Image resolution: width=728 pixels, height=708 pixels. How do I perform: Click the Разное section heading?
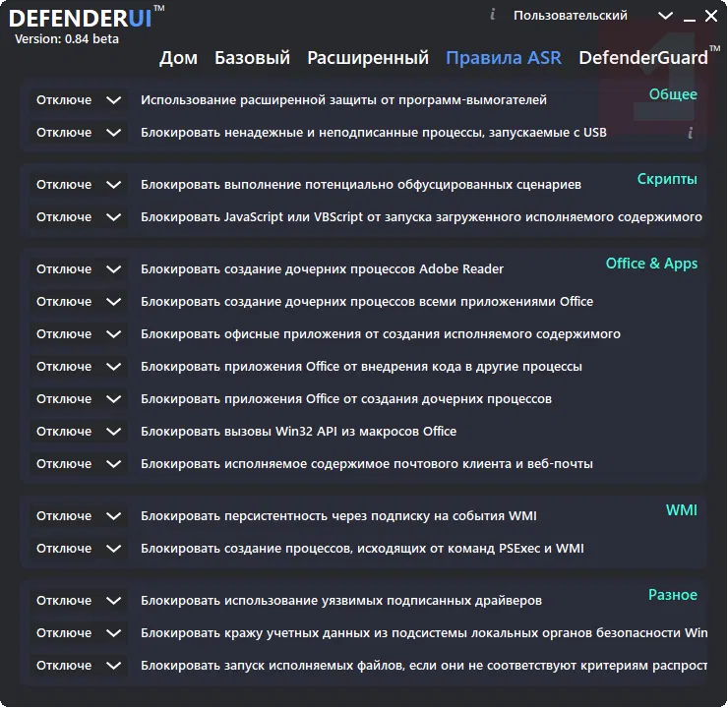click(x=673, y=595)
